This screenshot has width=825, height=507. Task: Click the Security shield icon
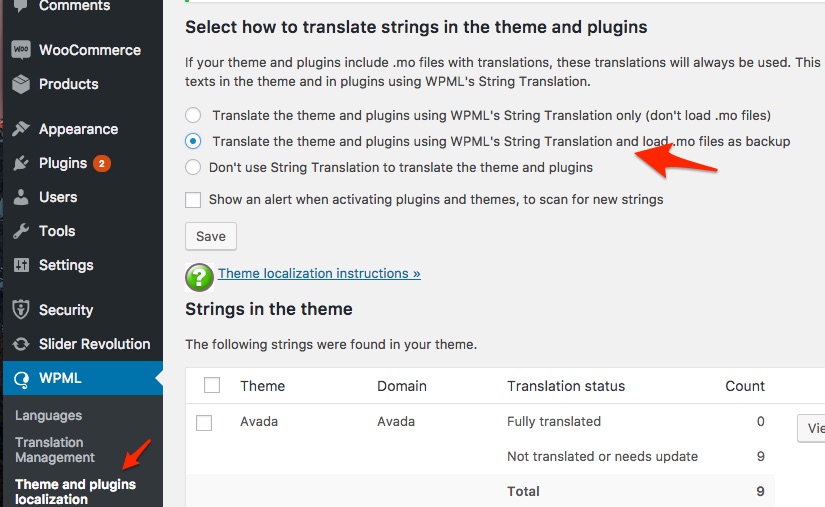21,310
